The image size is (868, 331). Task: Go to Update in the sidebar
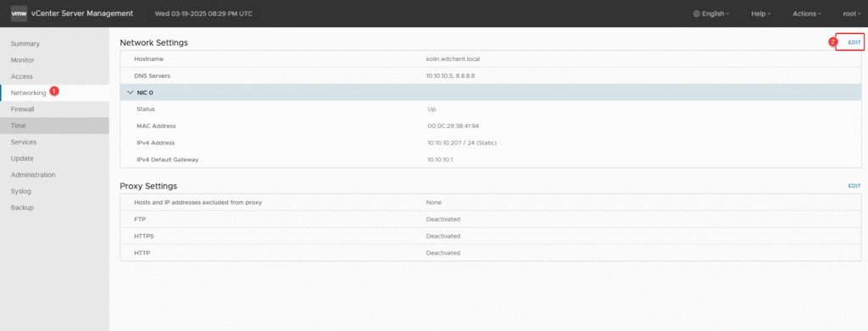pos(54,158)
